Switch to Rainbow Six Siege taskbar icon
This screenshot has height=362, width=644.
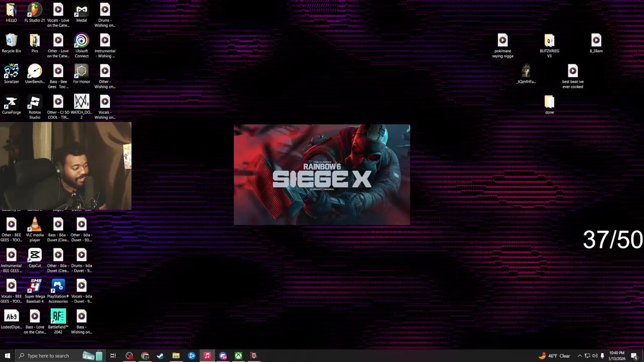pyautogui.click(x=254, y=356)
